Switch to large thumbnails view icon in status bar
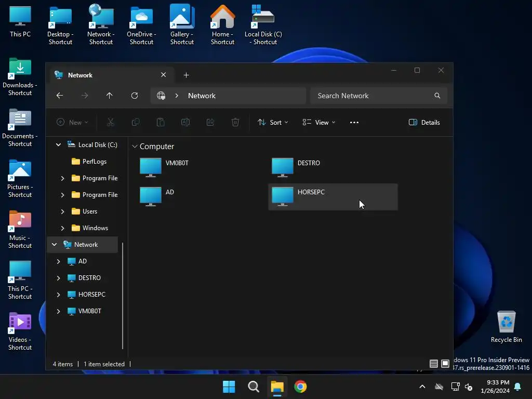The height and width of the screenshot is (399, 532). coord(445,364)
